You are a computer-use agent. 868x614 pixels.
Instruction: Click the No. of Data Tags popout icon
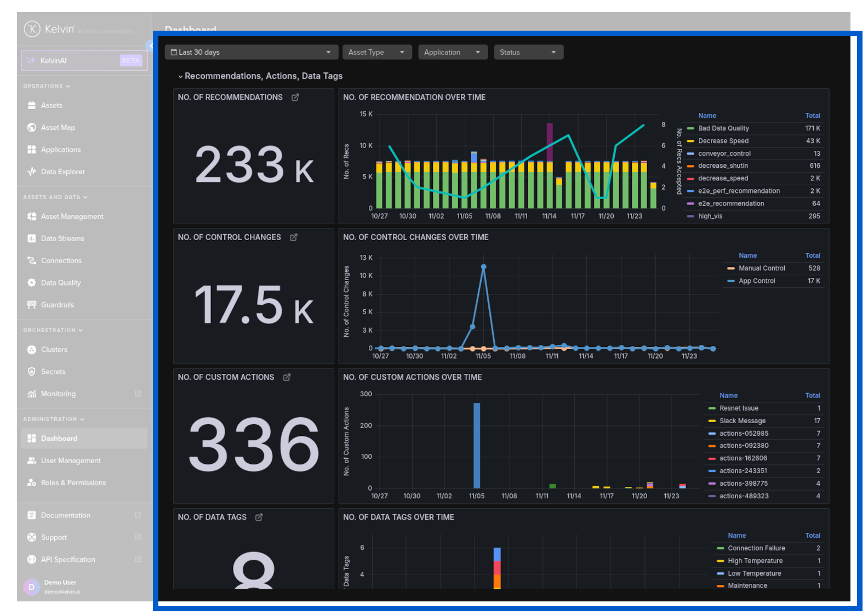(259, 517)
